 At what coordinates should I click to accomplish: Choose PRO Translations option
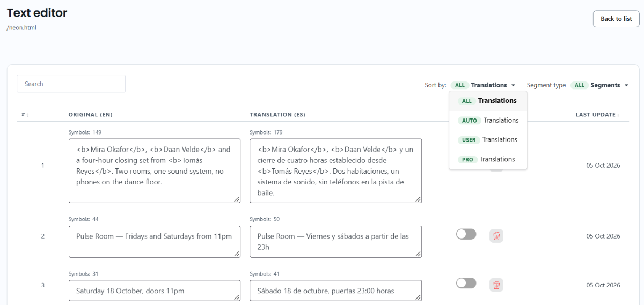[488, 159]
